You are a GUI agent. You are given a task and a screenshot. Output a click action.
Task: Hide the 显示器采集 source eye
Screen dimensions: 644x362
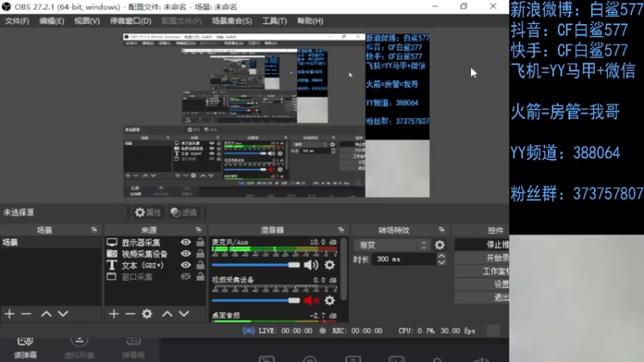(186, 242)
